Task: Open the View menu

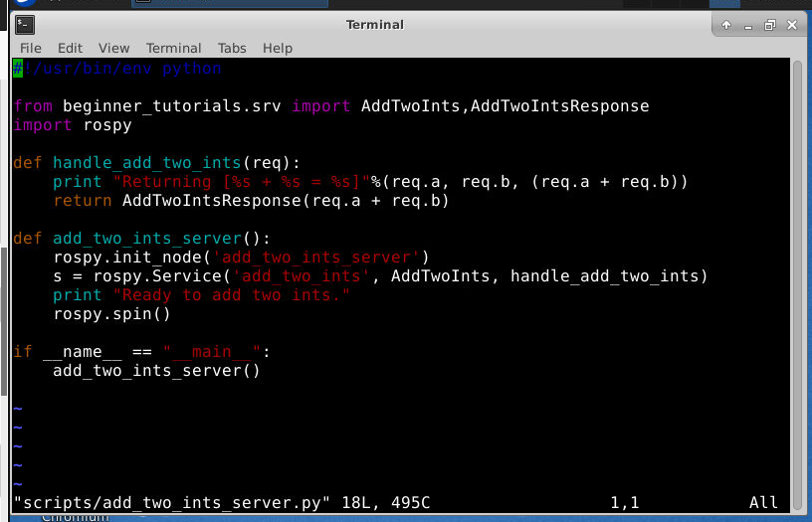Action: click(x=113, y=48)
